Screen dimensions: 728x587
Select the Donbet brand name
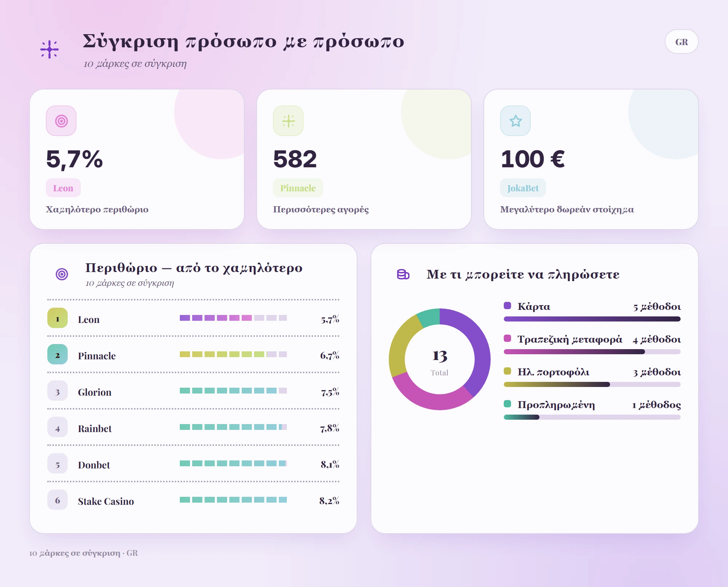[x=94, y=465]
